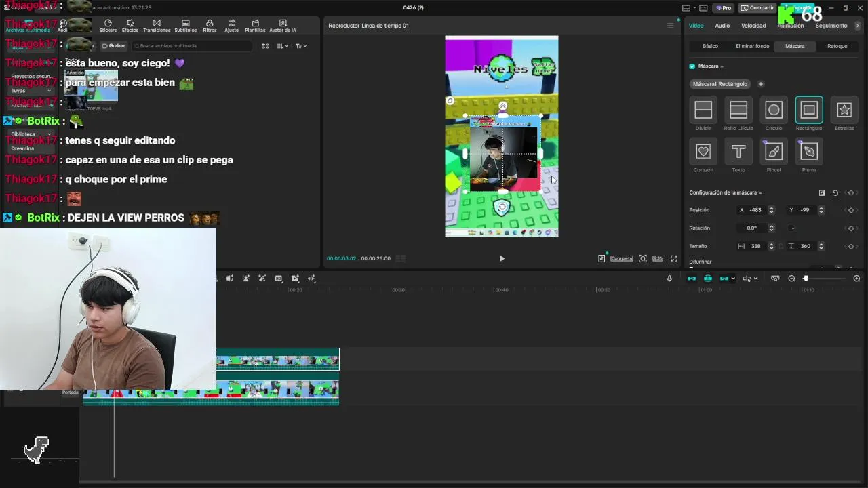The height and width of the screenshot is (488, 868).
Task: Open the media filter dropdown
Action: point(301,46)
